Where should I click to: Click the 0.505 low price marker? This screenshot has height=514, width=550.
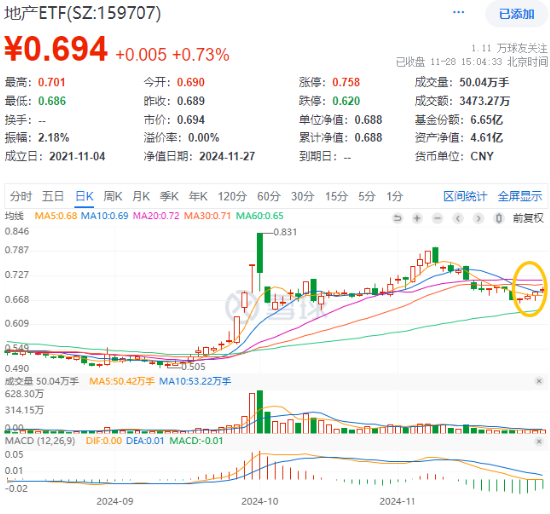193,367
